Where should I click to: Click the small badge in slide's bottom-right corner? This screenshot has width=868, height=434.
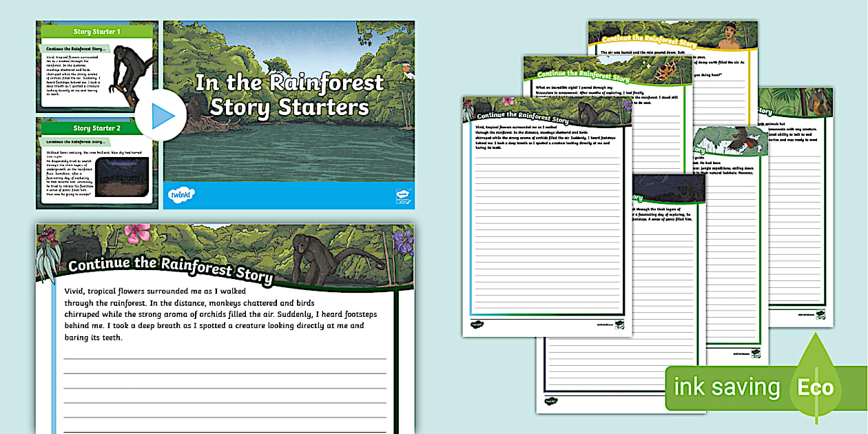click(x=404, y=196)
